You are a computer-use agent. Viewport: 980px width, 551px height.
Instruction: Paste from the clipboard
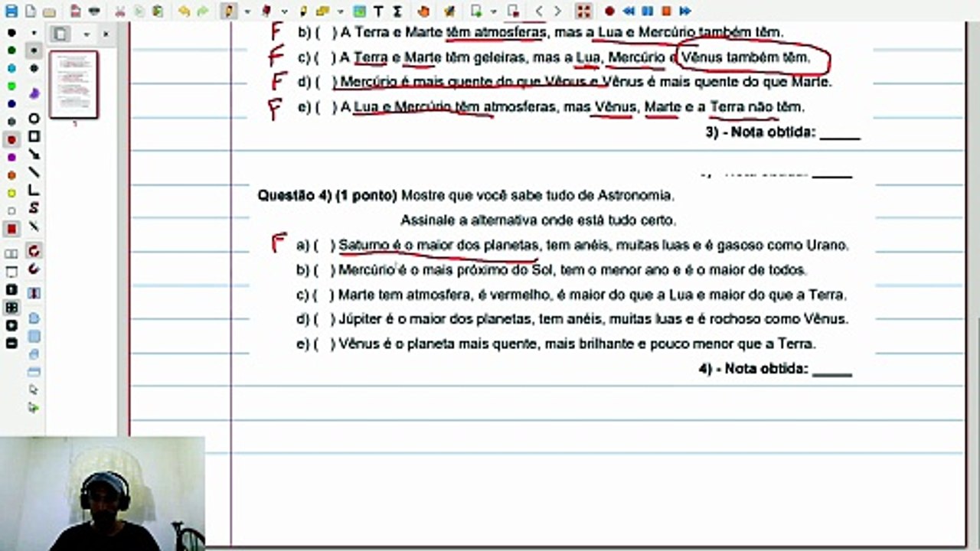(x=158, y=11)
